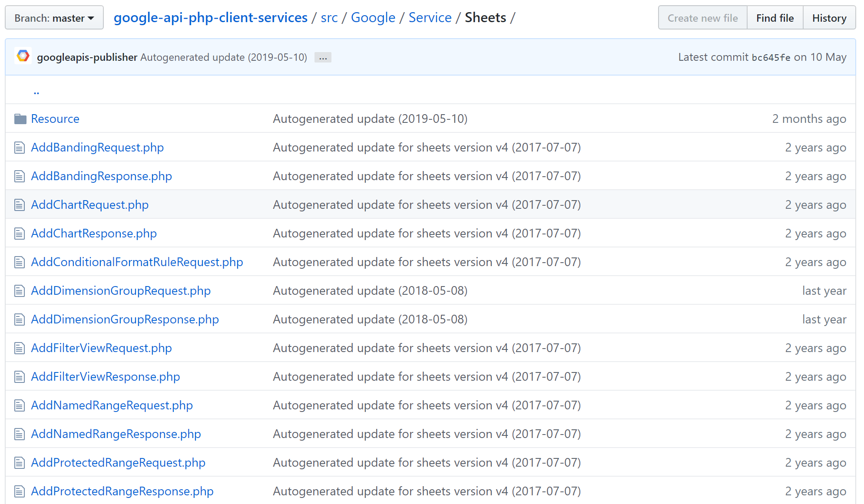The height and width of the screenshot is (504, 864).
Task: Click the googleapis-publisher avatar icon
Action: (x=23, y=56)
